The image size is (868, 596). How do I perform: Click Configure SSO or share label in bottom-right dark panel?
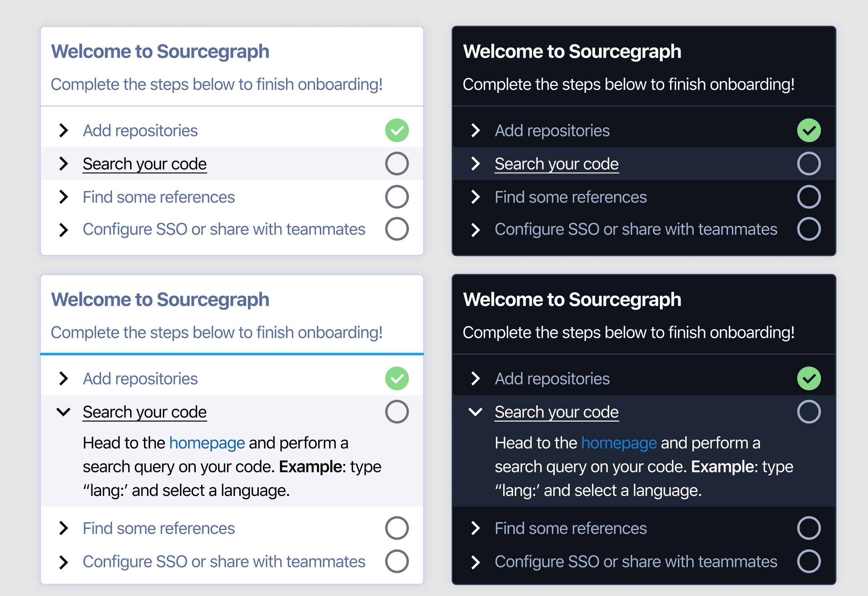pyautogui.click(x=636, y=562)
